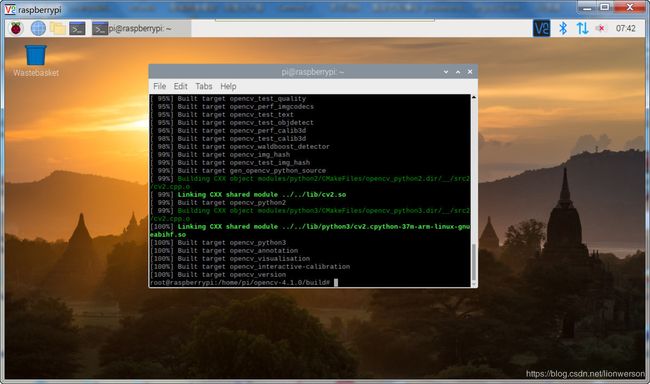The height and width of the screenshot is (384, 650).
Task: Click the 'Built target opencv_annotation' line
Action: (224, 250)
